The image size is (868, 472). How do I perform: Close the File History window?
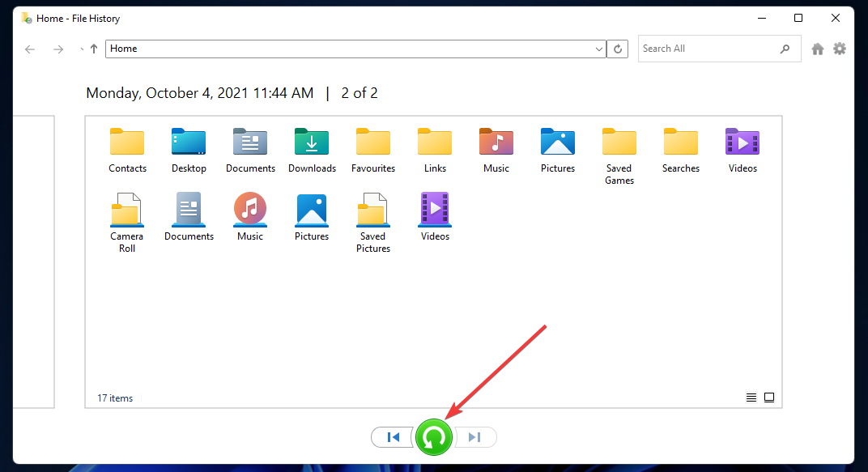point(836,19)
